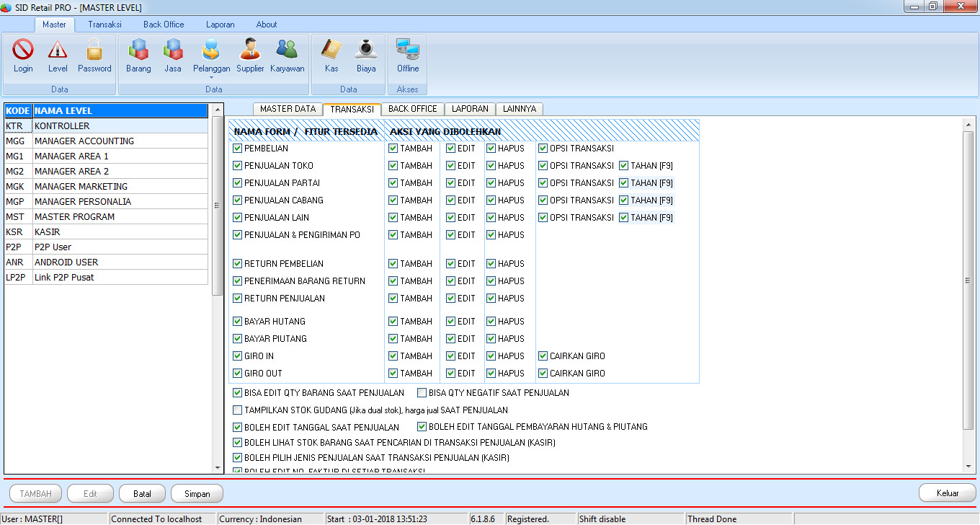Toggle OPSI TRANSAKSI checkbox for PEMBELIAN
980x525 pixels.
(543, 149)
